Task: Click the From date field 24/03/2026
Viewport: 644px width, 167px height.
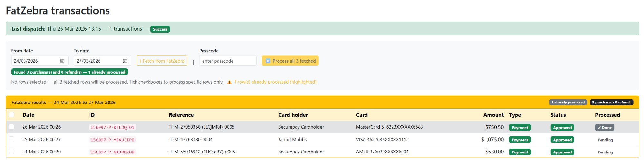Action: click(35, 61)
